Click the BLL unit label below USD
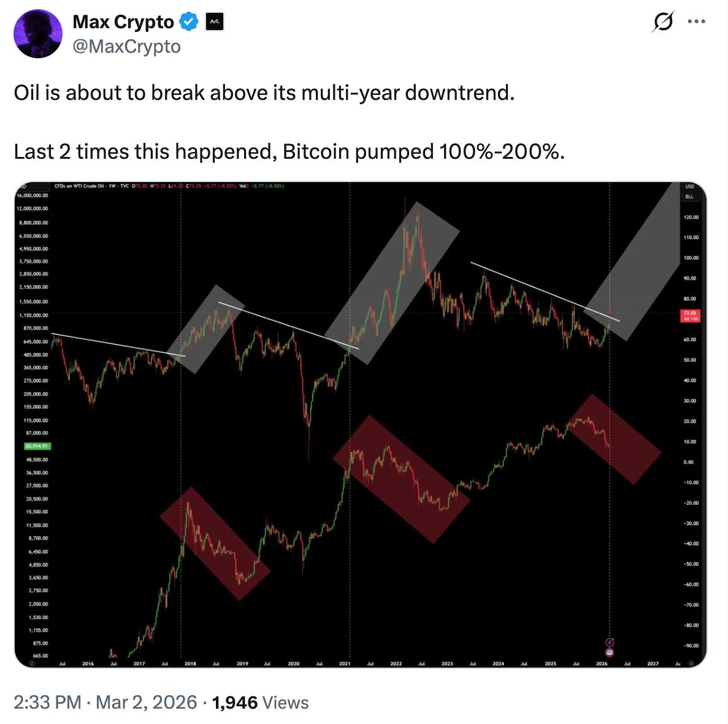This screenshot has height=724, width=728. click(688, 197)
